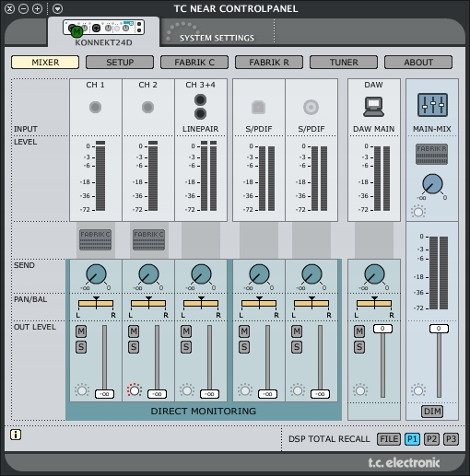This screenshot has height=476, width=470.
Task: Open the Setup tab
Action: point(120,63)
